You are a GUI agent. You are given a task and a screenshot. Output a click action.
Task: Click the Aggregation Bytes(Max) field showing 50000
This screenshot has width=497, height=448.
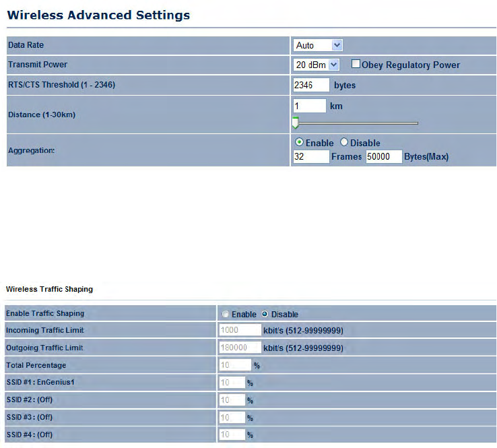coord(384,156)
